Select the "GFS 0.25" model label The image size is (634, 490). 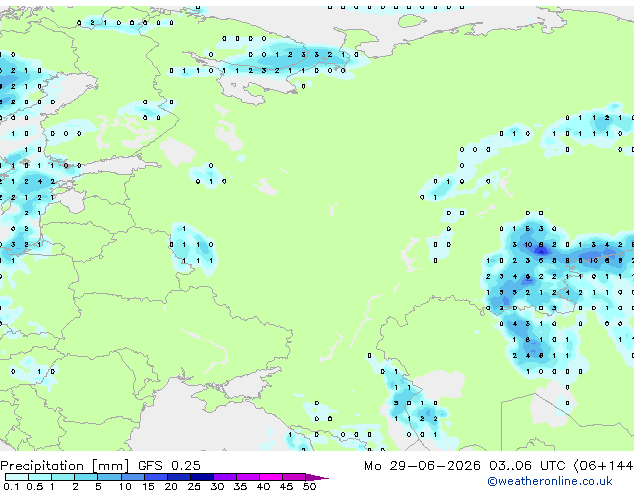169,466
